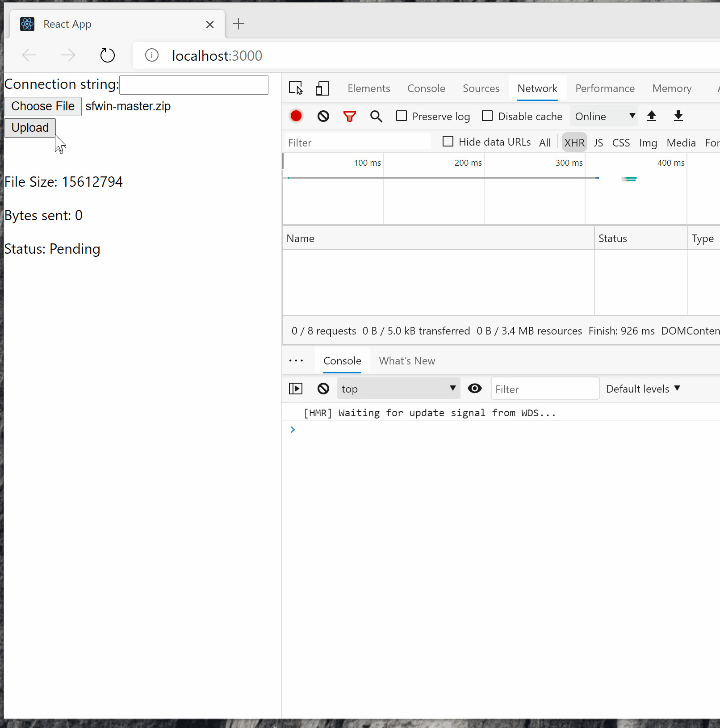Screen dimensions: 720x728
Task: Activate the inspect element picker
Action: point(296,88)
